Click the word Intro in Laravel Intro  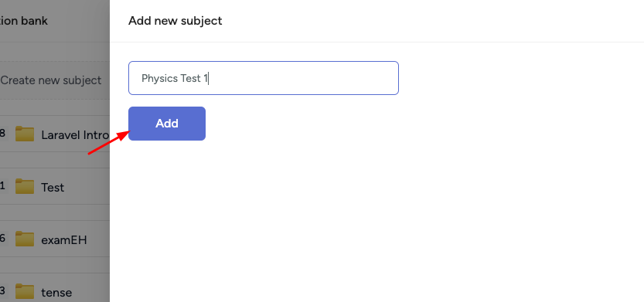tap(96, 135)
